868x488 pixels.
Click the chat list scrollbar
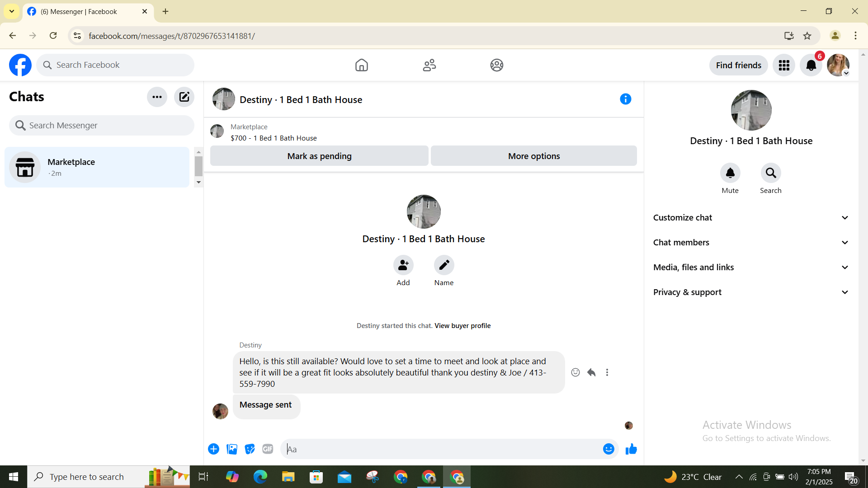point(198,166)
